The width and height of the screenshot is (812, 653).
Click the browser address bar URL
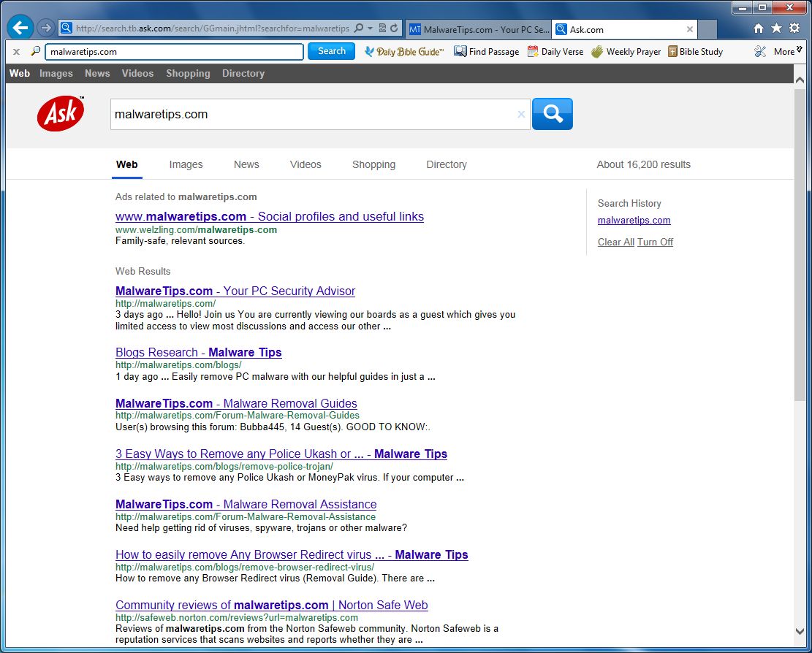(213, 28)
